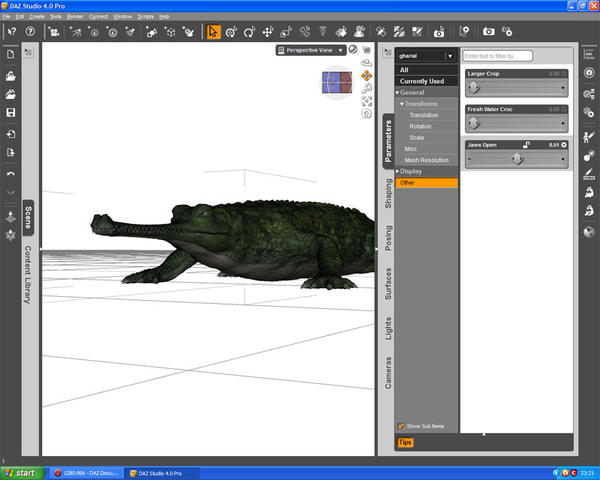Screen dimensions: 600x480
Task: Open the Render menu
Action: tap(75, 17)
